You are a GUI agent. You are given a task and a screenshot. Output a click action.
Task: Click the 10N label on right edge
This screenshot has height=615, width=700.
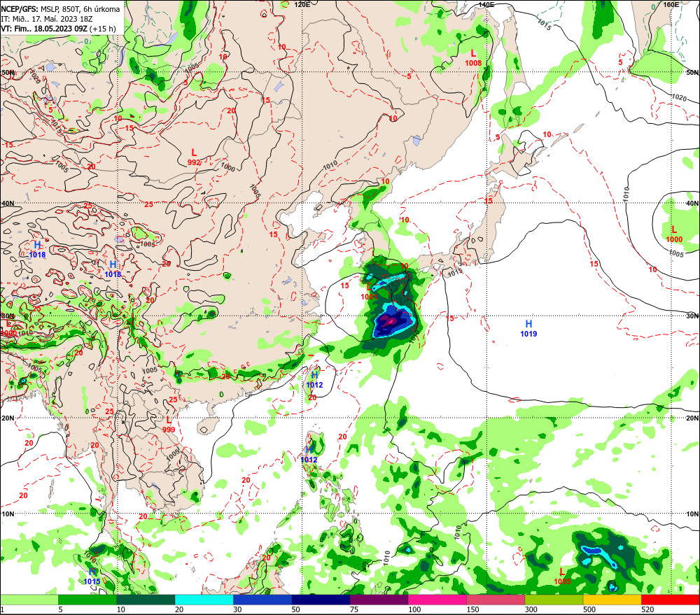click(x=692, y=514)
